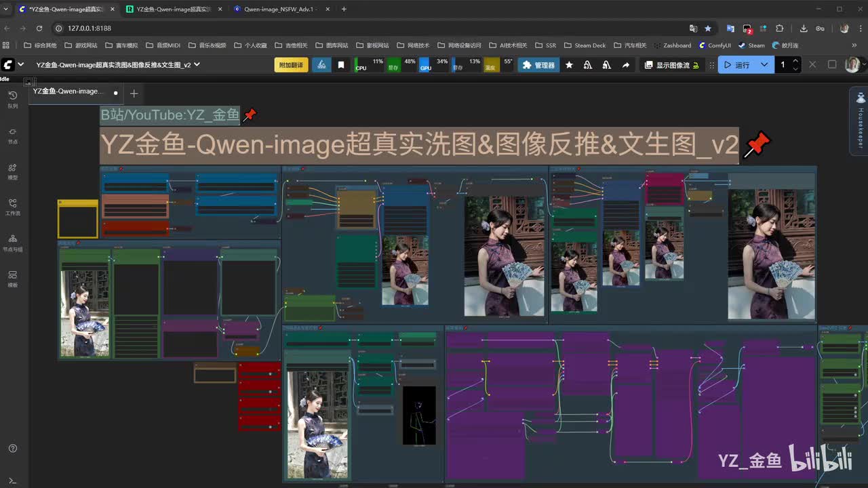Click the star icon next to 管理器
Image resolution: width=868 pixels, height=488 pixels.
point(569,65)
